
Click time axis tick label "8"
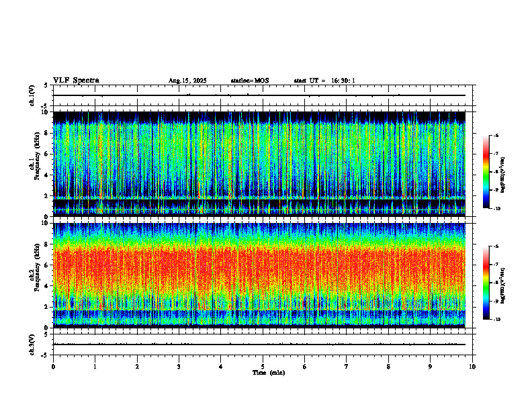[x=388, y=367]
